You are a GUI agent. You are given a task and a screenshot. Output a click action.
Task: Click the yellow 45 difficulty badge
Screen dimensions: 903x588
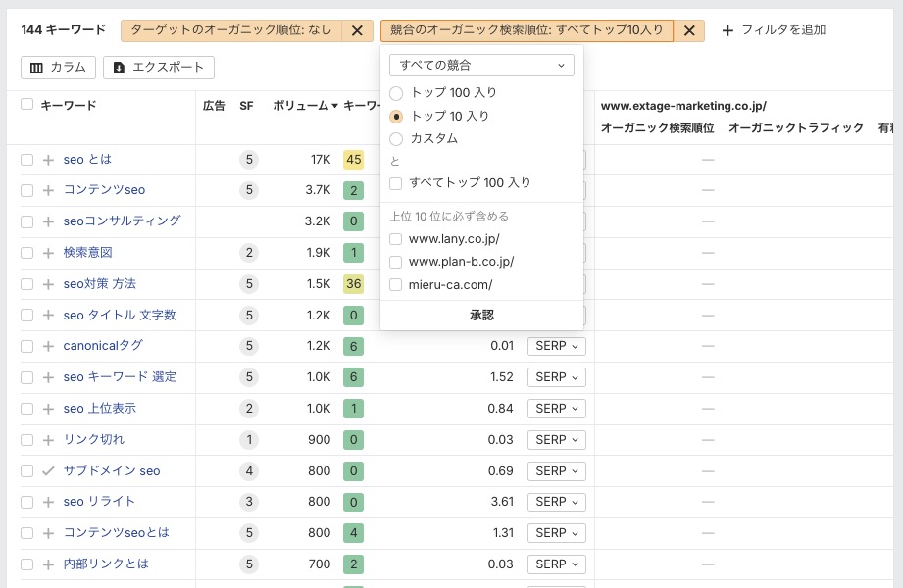pyautogui.click(x=353, y=160)
